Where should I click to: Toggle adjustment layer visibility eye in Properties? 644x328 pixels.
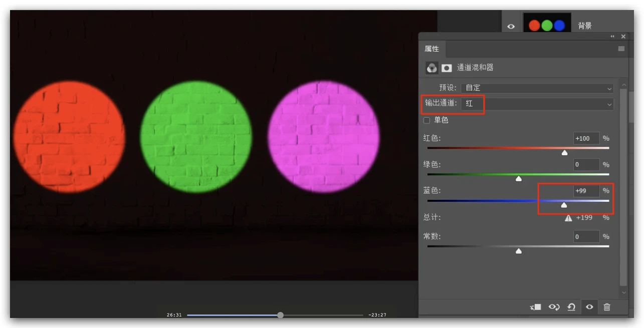pos(589,307)
